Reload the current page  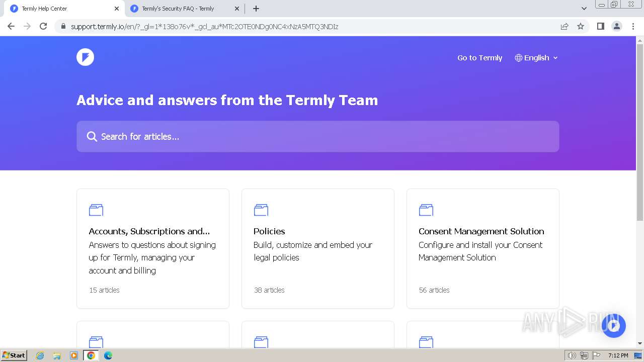pos(43,26)
